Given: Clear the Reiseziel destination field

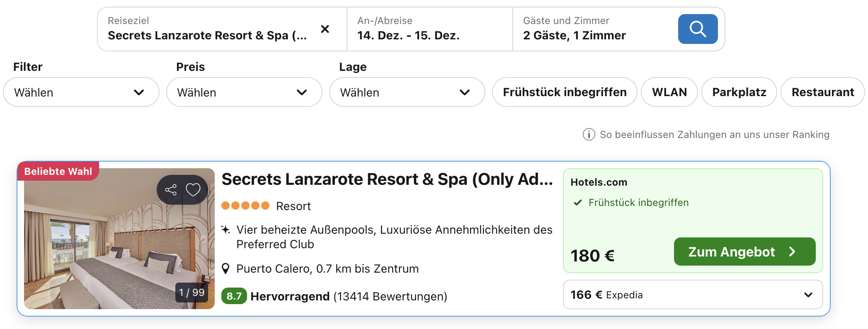Looking at the screenshot, I should click(x=325, y=29).
